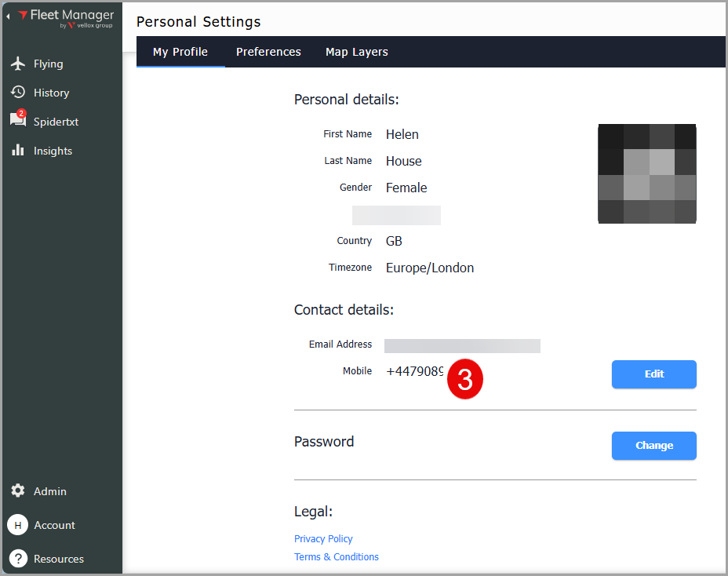This screenshot has height=576, width=728.
Task: Collapse the sidebar using the top-left arrow
Action: click(9, 16)
